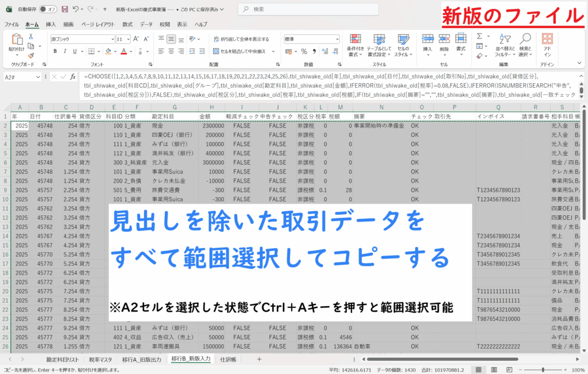The image size is (588, 374).
Task: Toggle Bold formatting
Action: 55,51
